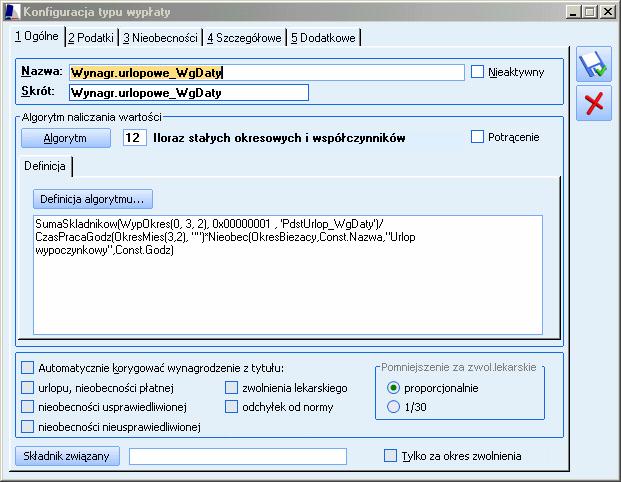The width and height of the screenshot is (621, 482).
Task: Click into the Skrót text field
Action: point(189,93)
